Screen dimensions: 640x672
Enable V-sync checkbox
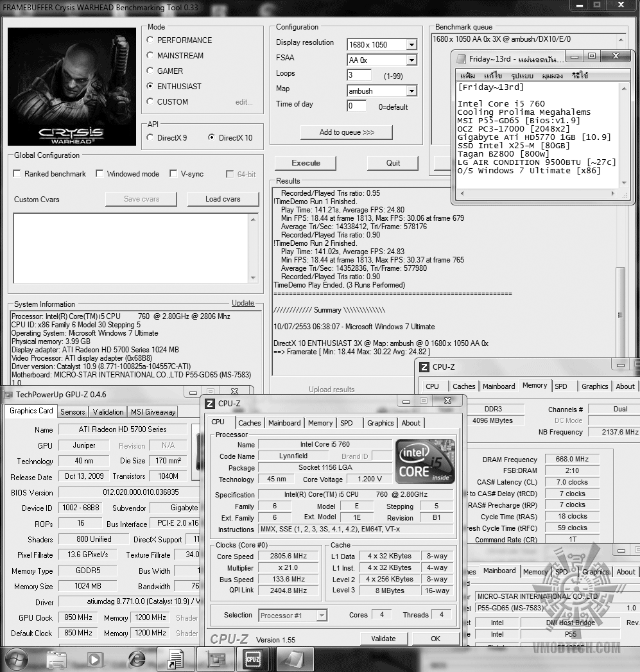pyautogui.click(x=173, y=173)
